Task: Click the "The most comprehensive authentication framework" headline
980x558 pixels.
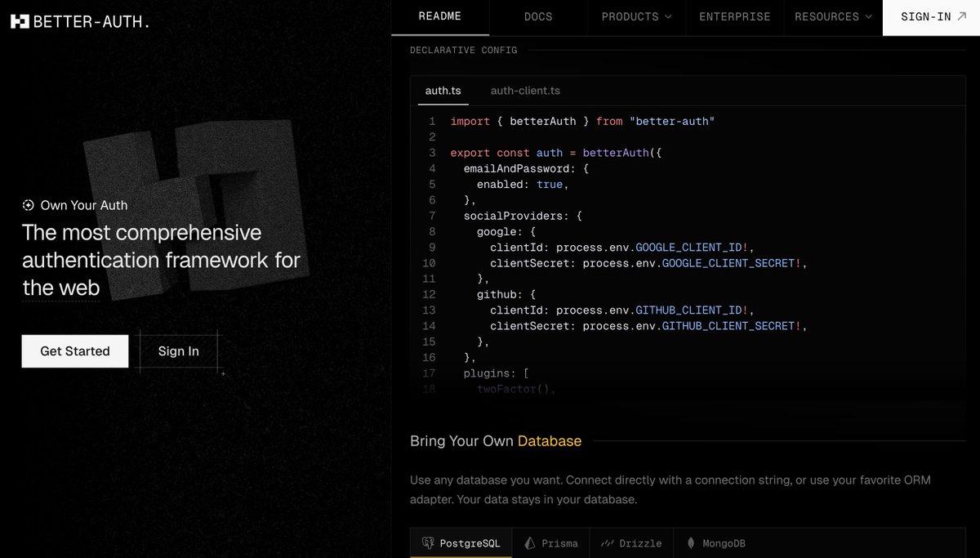Action: [161, 260]
